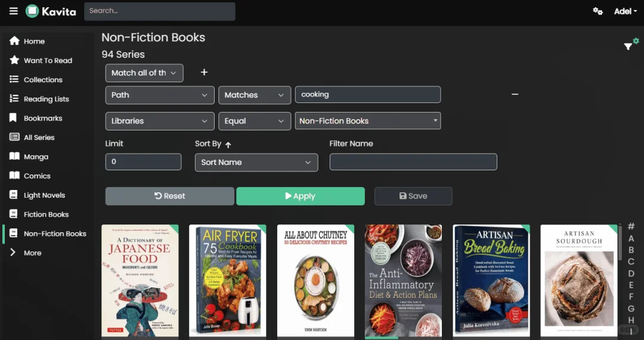Screen dimensions: 644x340
Task: Click the Want To Read star icon
Action: click(x=14, y=60)
